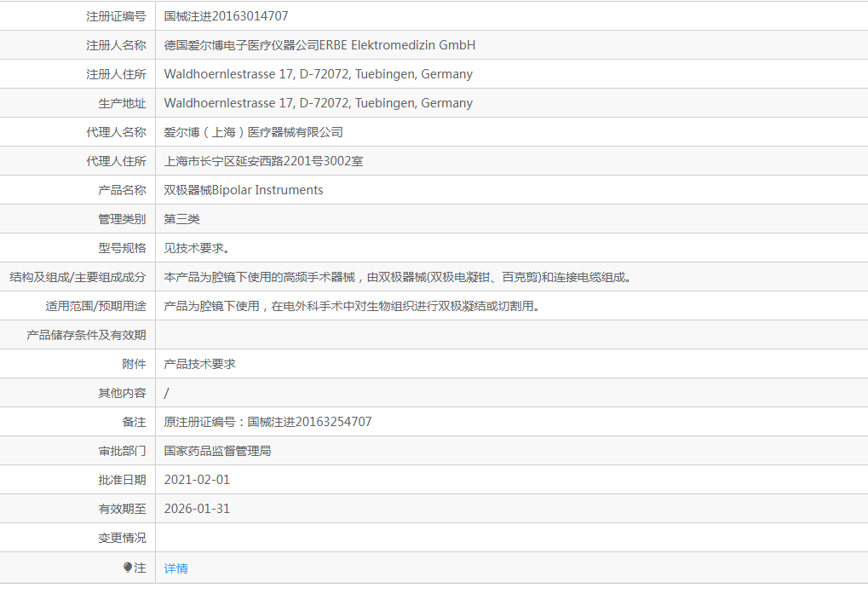This screenshot has width=868, height=594.
Task: Click the structure description starting 本产品为腔镜下使用
Action: [398, 277]
